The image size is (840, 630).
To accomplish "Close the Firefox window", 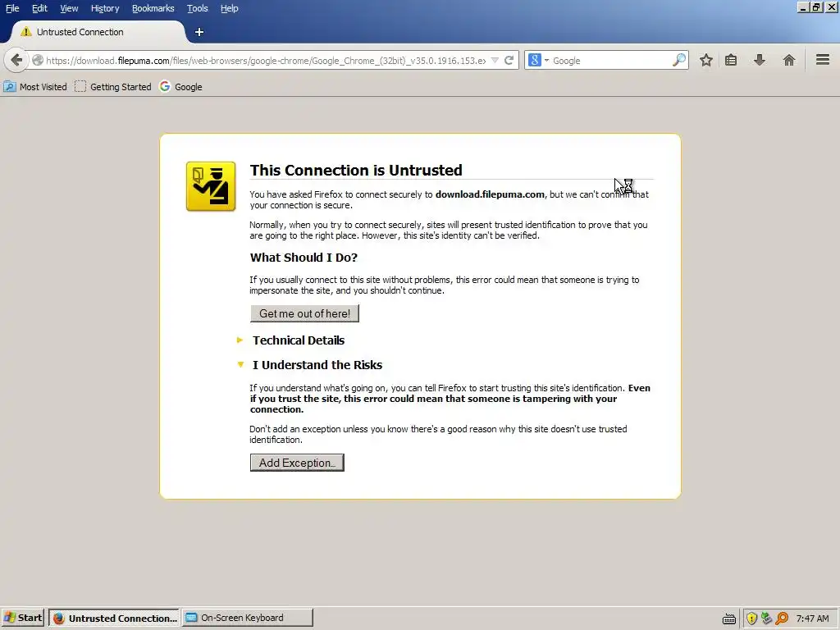I will (832, 7).
